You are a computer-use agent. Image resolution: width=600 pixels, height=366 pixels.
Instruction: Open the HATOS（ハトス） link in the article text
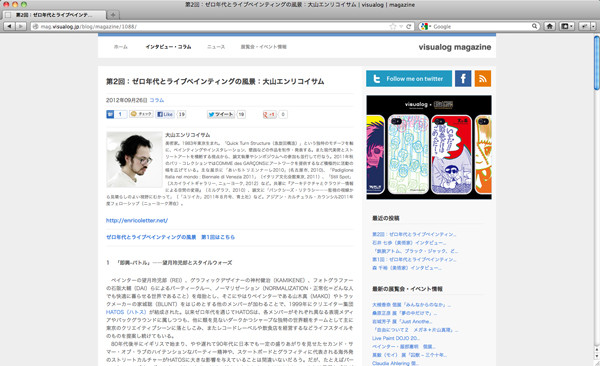[x=126, y=312]
